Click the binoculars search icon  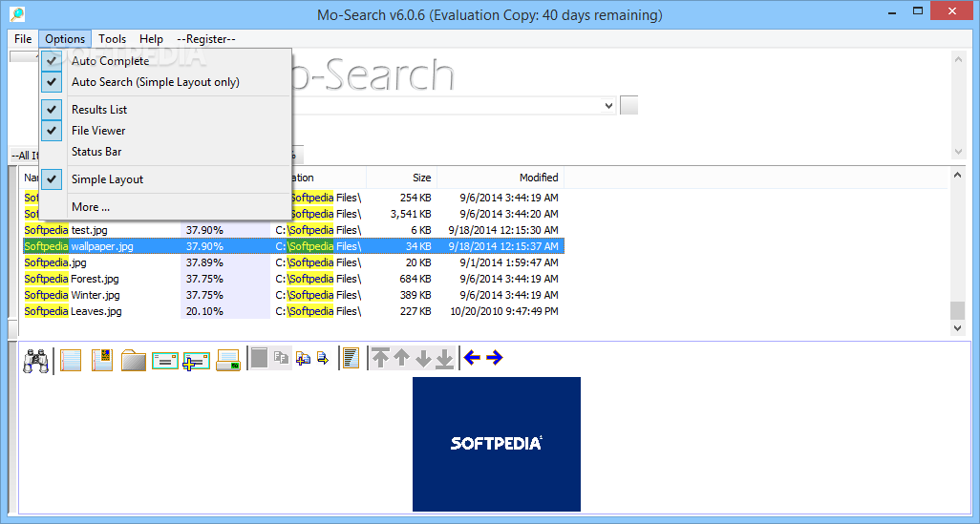pos(35,361)
